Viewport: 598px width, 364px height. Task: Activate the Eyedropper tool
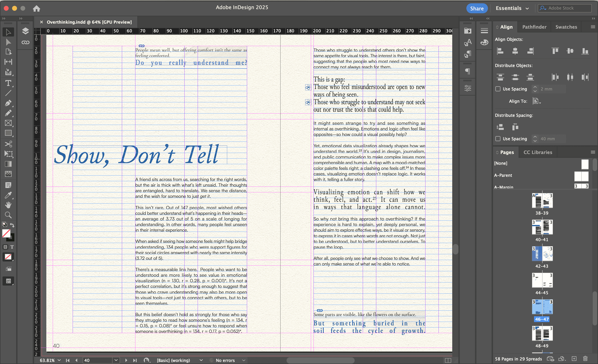8,195
